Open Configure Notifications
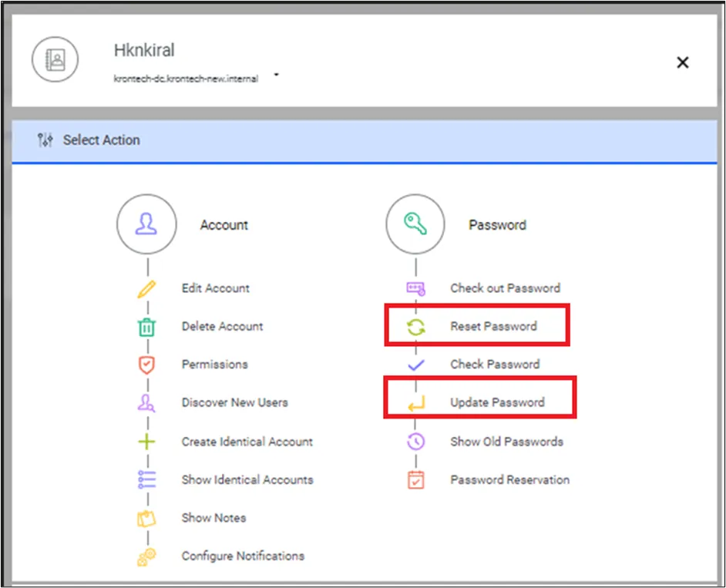 point(243,556)
